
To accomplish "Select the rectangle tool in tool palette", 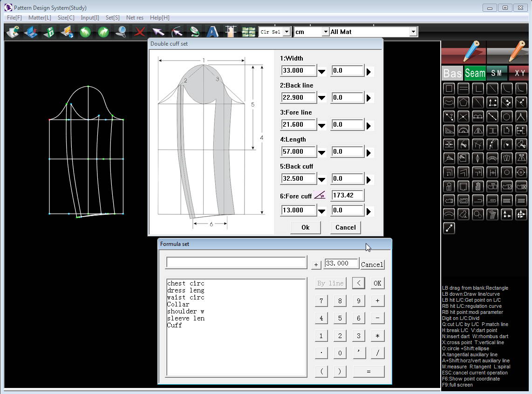I will [449, 88].
